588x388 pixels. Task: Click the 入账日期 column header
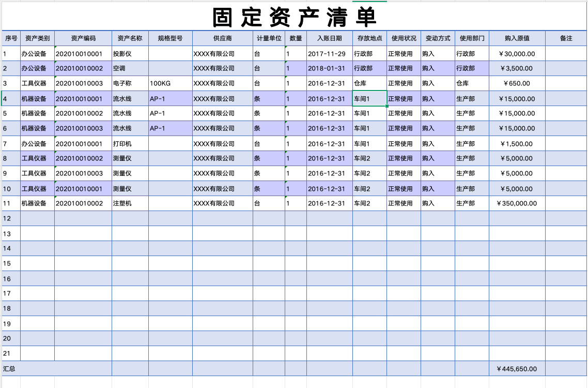click(x=330, y=38)
